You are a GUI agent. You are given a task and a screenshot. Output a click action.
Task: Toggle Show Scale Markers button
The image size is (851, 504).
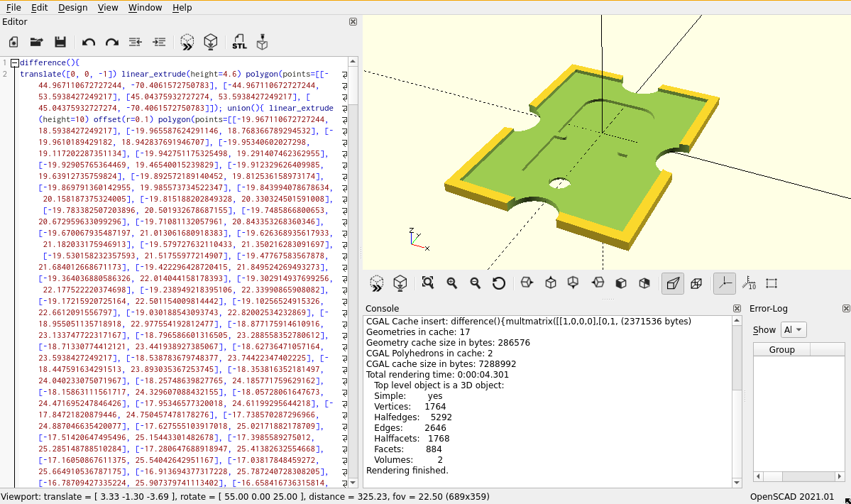click(x=748, y=283)
